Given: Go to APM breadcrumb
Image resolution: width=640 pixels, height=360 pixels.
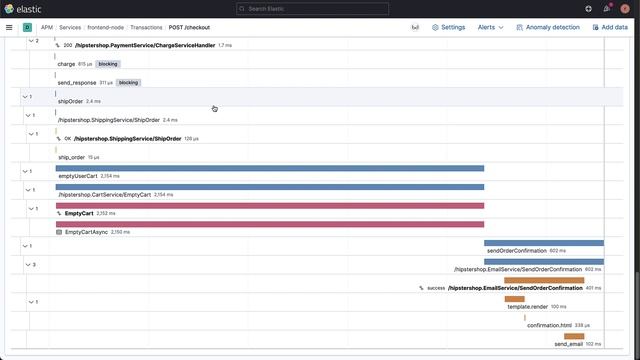Looking at the screenshot, I should point(47,27).
